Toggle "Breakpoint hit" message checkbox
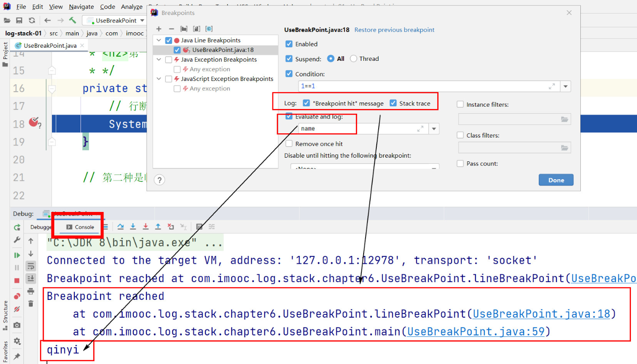 click(306, 103)
